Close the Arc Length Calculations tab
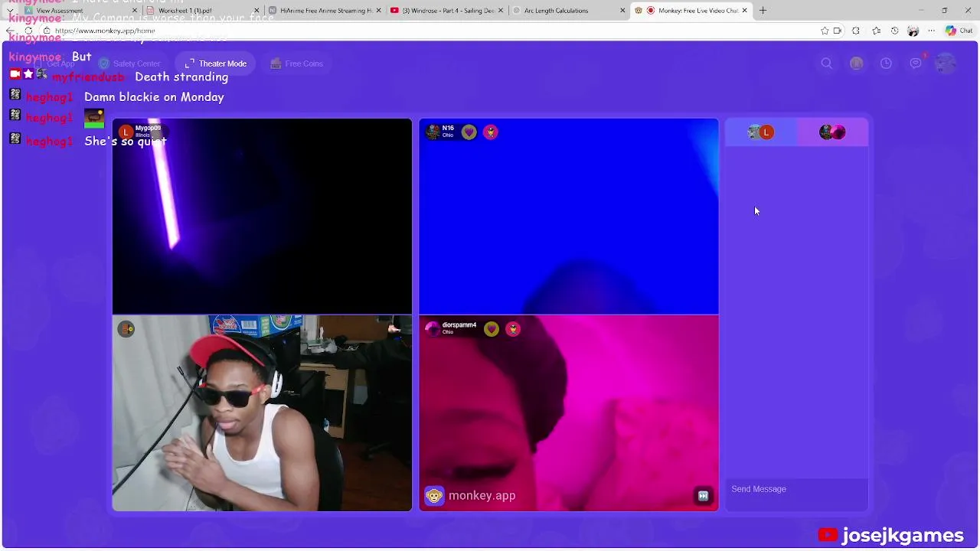This screenshot has height=551, width=980. click(622, 11)
